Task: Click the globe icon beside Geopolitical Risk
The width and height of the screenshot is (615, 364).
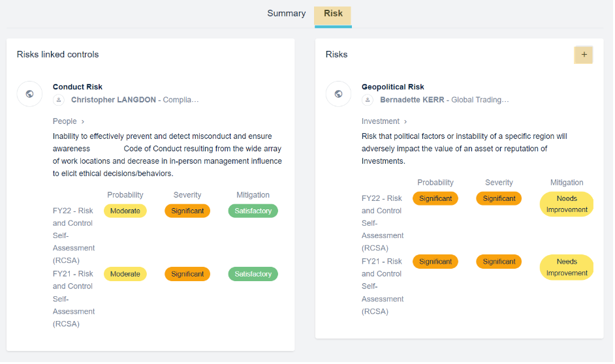Action: point(338,94)
